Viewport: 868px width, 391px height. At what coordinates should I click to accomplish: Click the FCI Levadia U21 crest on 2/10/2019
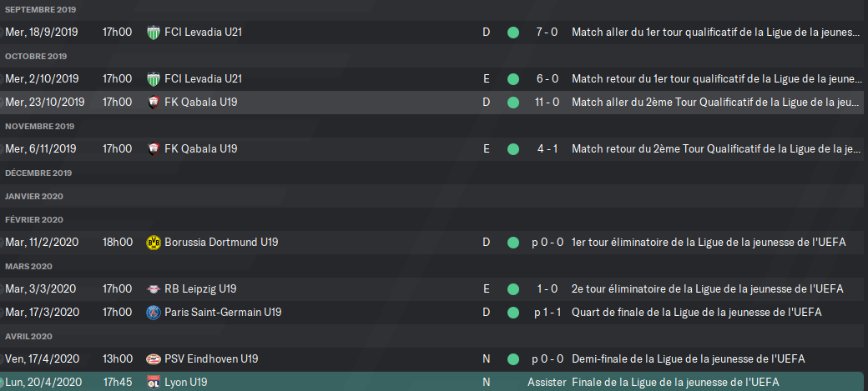(154, 79)
